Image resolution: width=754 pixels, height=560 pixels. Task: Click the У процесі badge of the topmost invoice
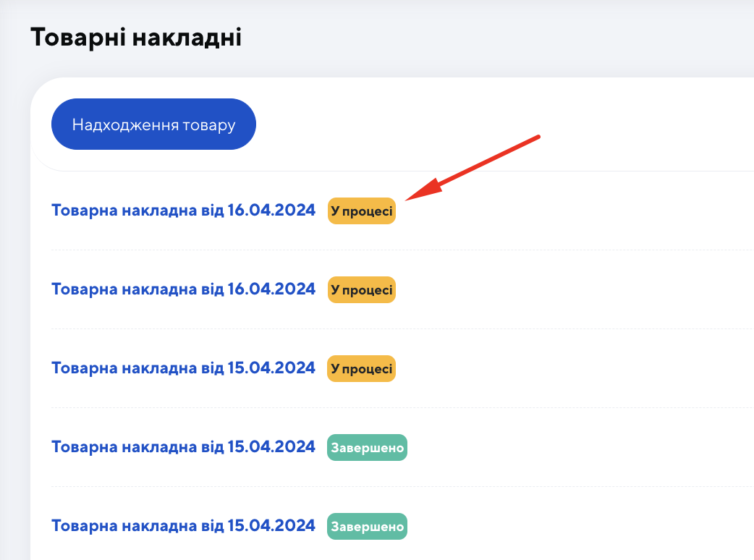(362, 211)
